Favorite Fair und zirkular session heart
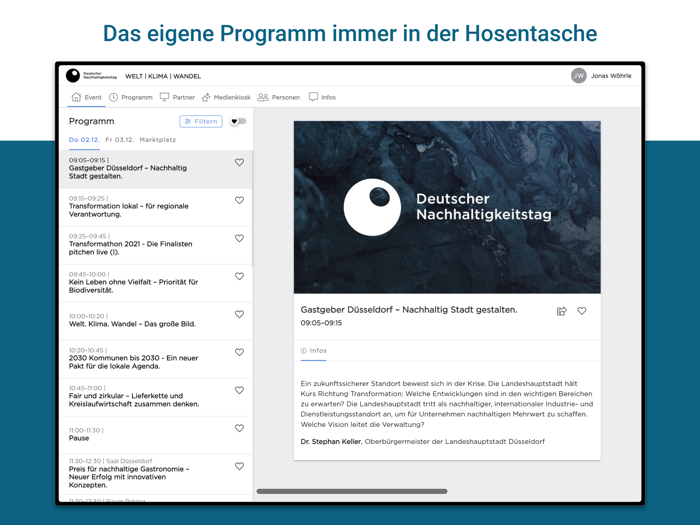The height and width of the screenshot is (525, 700). 239,390
